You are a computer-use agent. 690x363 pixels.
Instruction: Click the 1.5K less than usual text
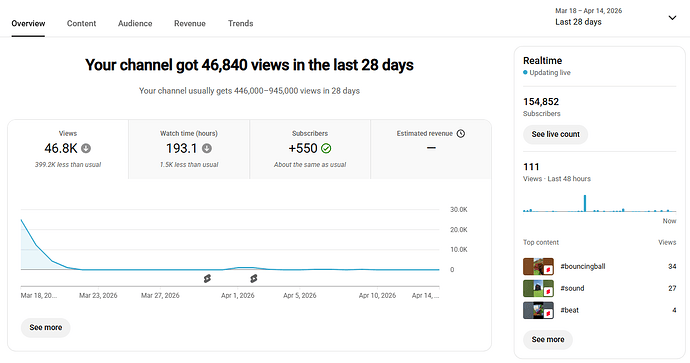tap(189, 165)
